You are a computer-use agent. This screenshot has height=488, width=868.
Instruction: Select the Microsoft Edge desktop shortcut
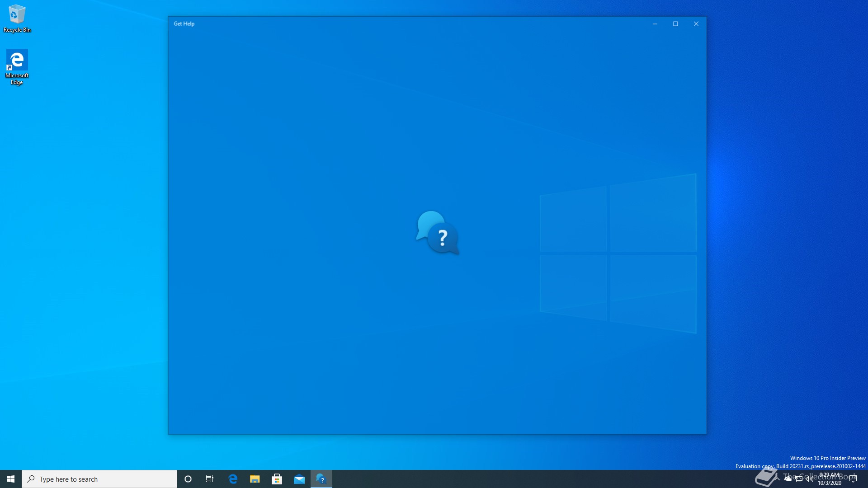17,67
